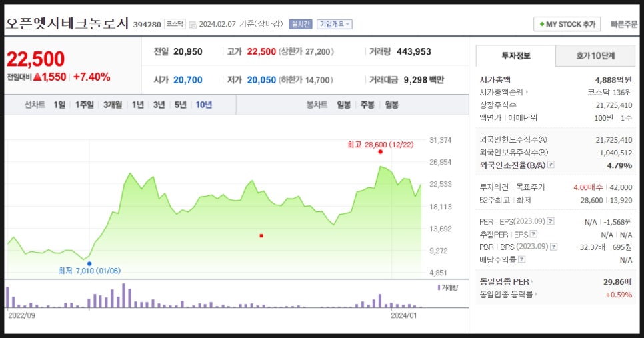644x338 pixels.
Task: Click the 전일 value 20,950
Action: pos(188,52)
